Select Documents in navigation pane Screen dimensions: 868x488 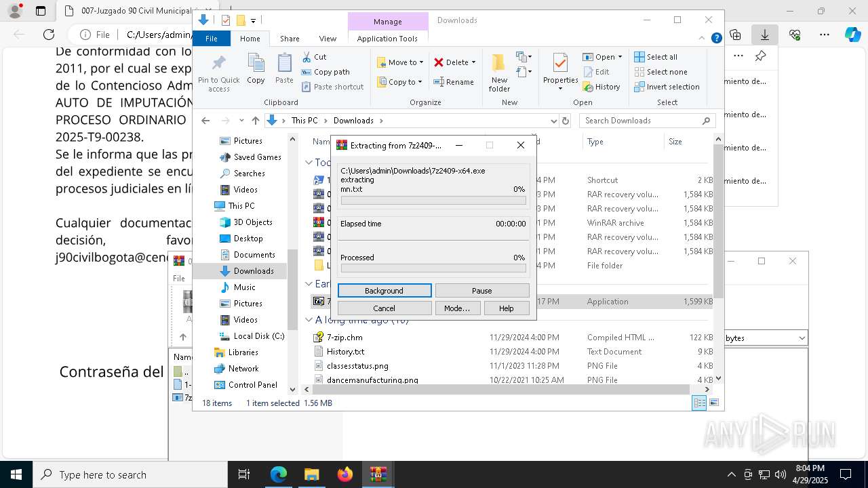coord(247,255)
